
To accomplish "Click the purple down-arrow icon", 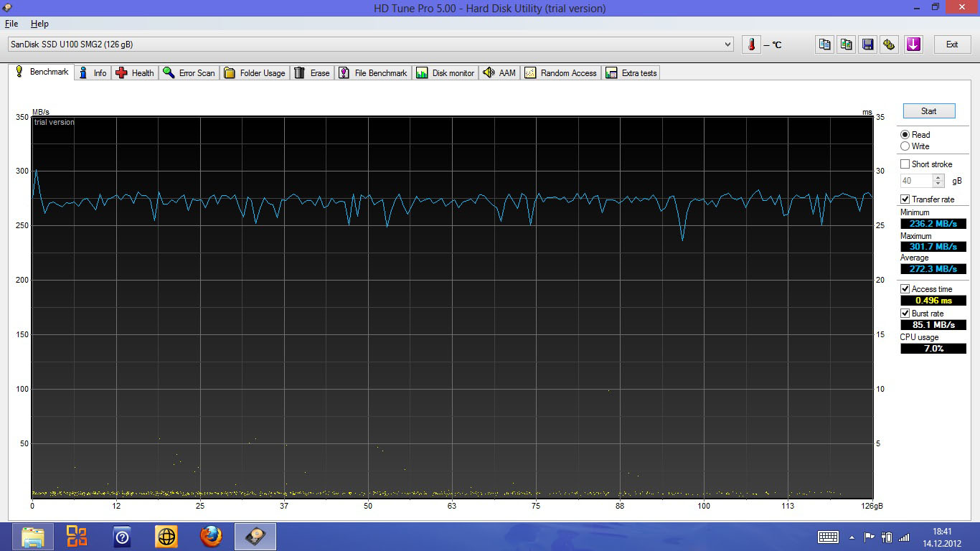I will pos(913,44).
